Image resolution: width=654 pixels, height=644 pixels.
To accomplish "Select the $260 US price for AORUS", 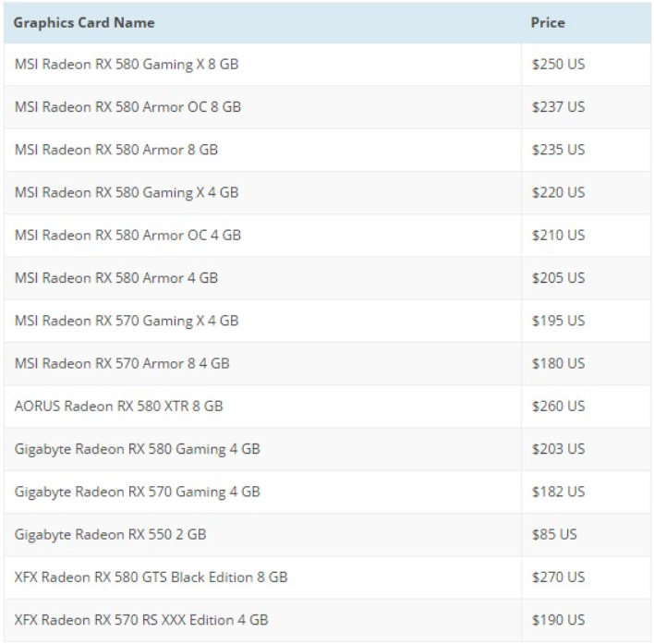I will pos(558,406).
